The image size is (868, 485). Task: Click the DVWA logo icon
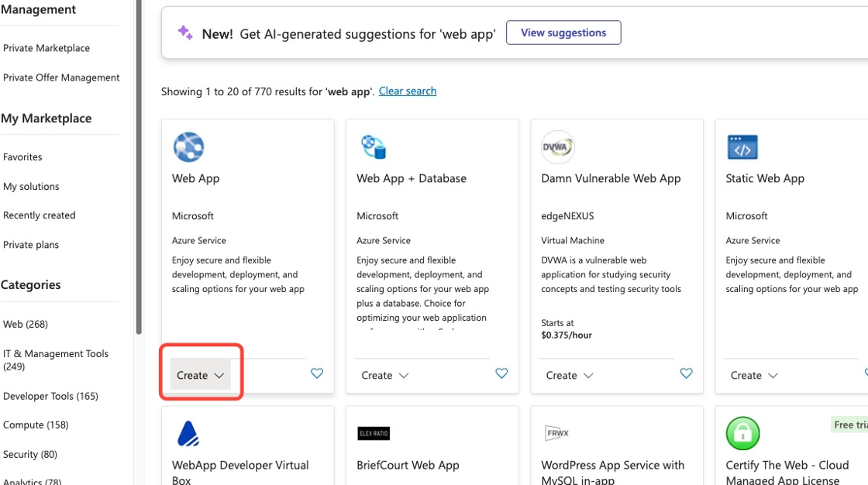click(x=557, y=146)
